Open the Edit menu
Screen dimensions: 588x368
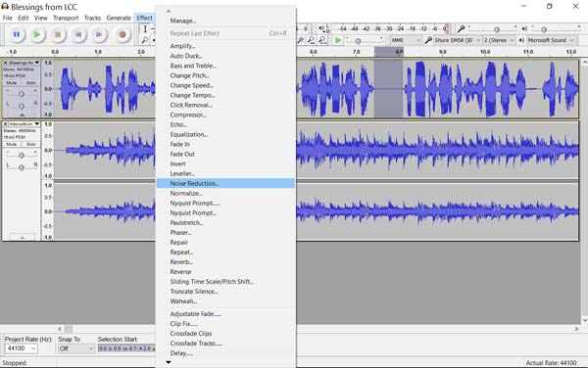coord(24,18)
